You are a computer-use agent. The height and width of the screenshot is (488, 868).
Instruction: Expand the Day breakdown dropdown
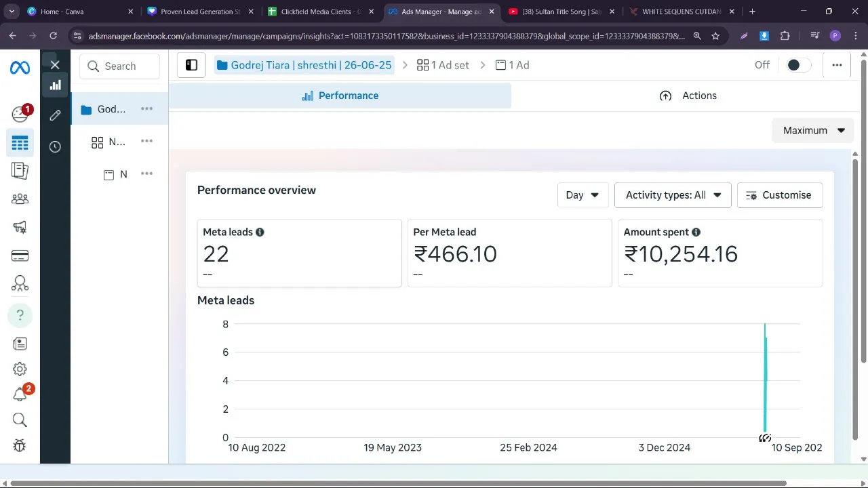pyautogui.click(x=582, y=195)
